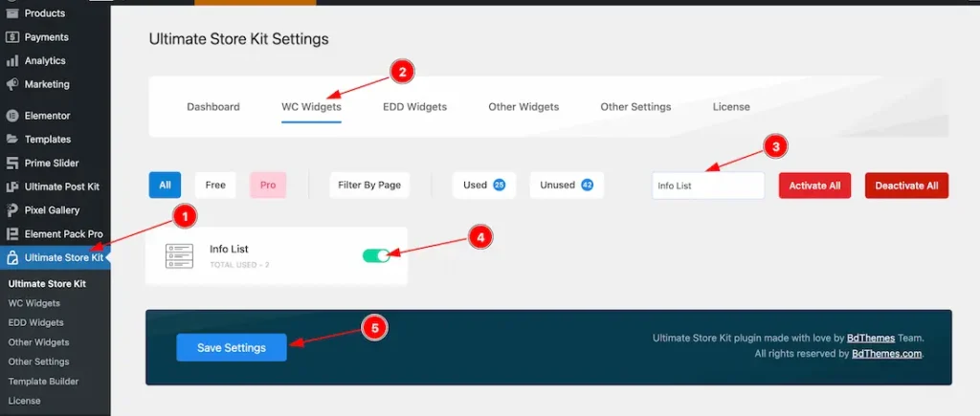The height and width of the screenshot is (416, 980).
Task: Select the WC Widgets tab
Action: [x=311, y=107]
